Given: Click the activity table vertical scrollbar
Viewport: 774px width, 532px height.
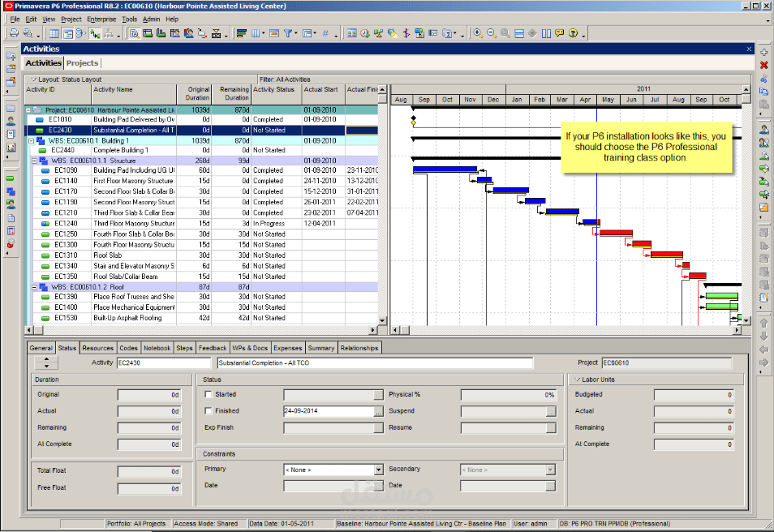Looking at the screenshot, I should [x=382, y=205].
